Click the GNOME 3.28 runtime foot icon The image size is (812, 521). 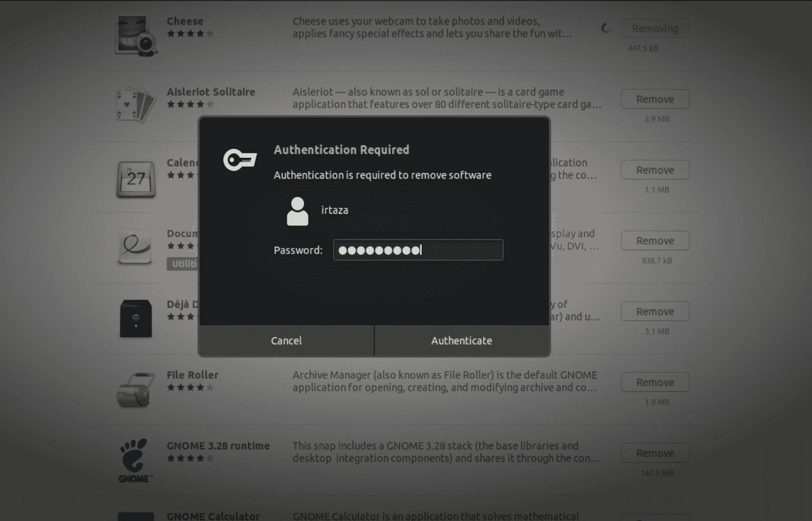134,461
